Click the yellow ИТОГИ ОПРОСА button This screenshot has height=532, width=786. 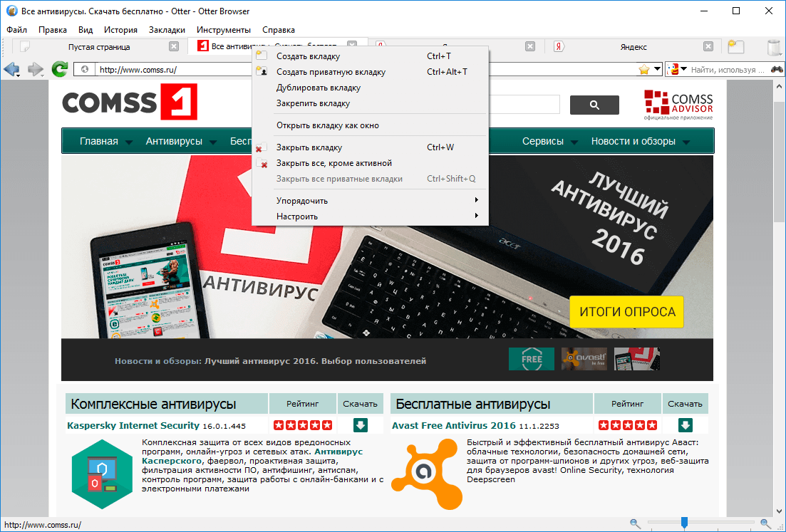coord(626,312)
